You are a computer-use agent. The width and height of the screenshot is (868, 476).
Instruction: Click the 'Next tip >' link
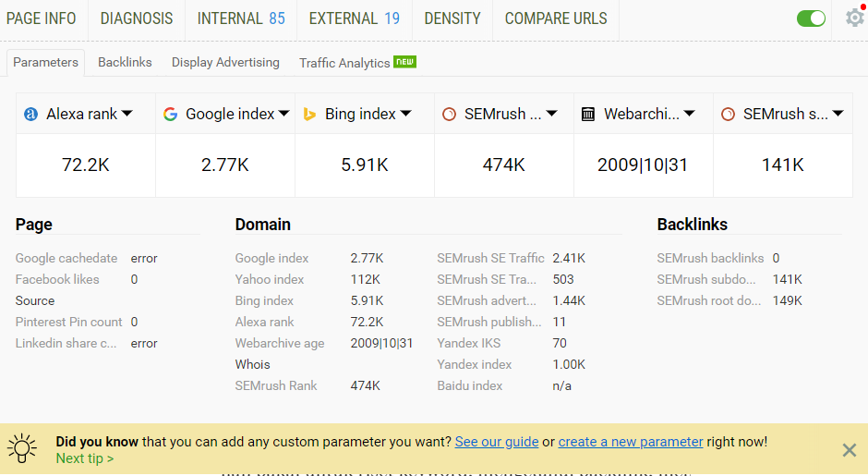coord(85,458)
